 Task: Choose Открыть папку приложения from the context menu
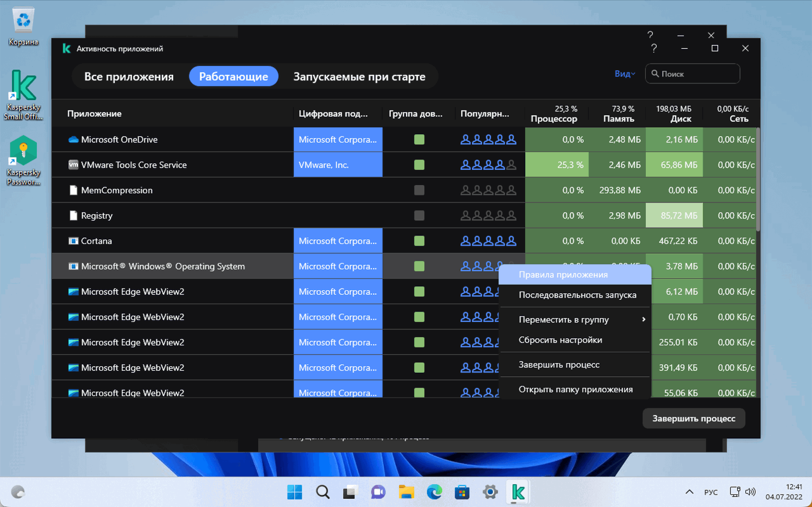point(575,390)
